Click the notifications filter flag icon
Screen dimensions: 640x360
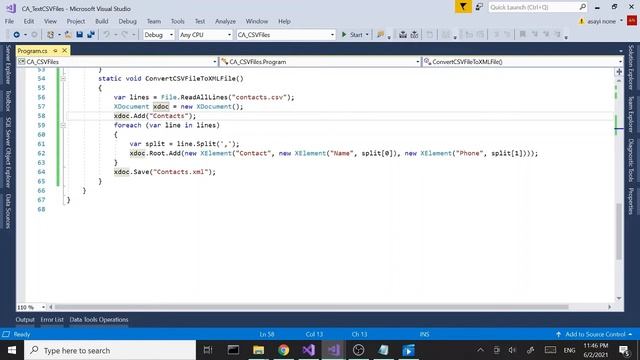tap(463, 7)
